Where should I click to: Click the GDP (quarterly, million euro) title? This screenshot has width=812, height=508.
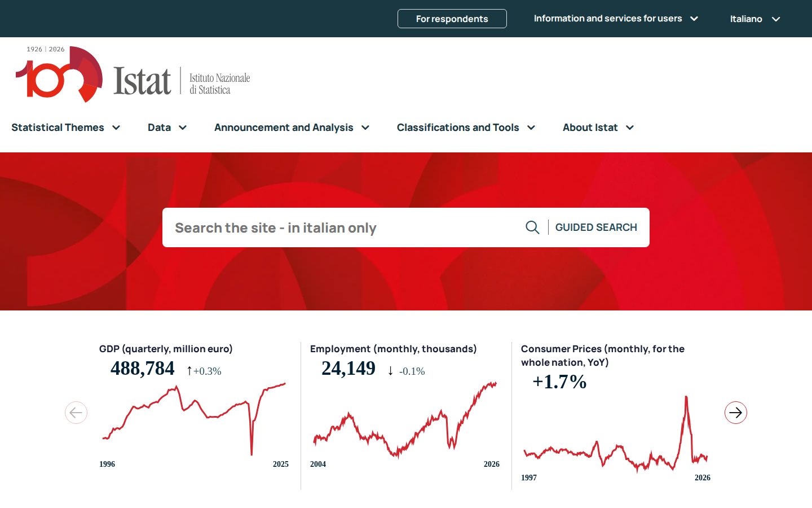pos(166,349)
